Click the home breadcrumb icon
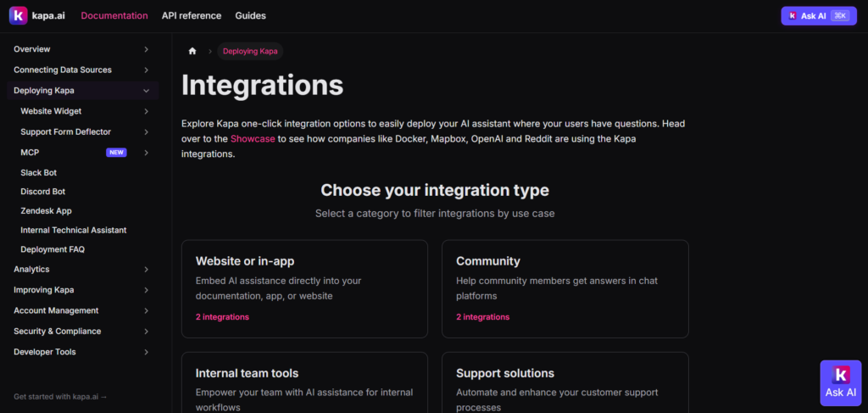 192,52
